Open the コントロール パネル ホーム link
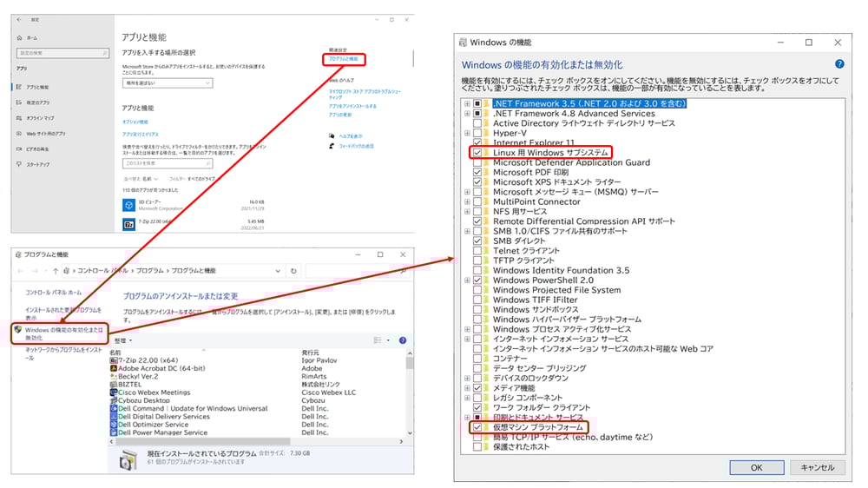This screenshot has height=488, width=868. (53, 293)
